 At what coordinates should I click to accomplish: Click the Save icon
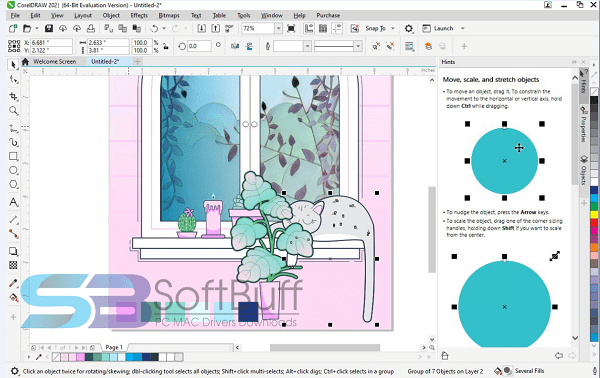pyautogui.click(x=49, y=28)
